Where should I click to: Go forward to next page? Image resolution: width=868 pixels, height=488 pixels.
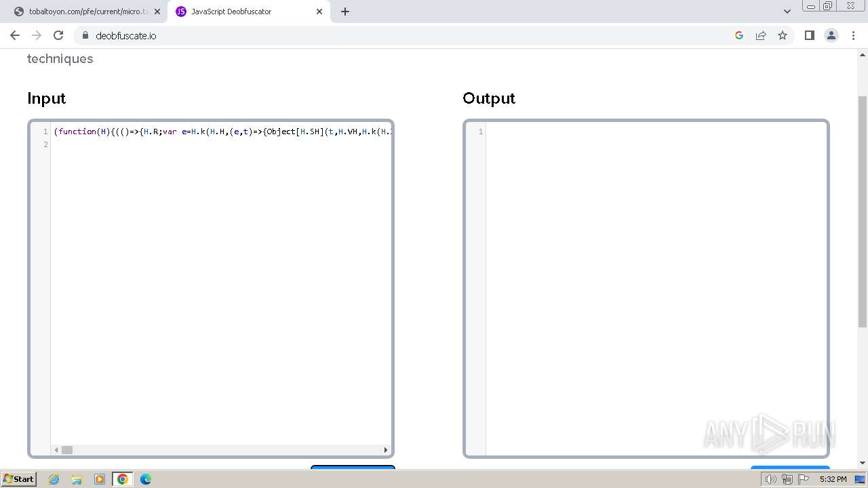click(x=37, y=35)
